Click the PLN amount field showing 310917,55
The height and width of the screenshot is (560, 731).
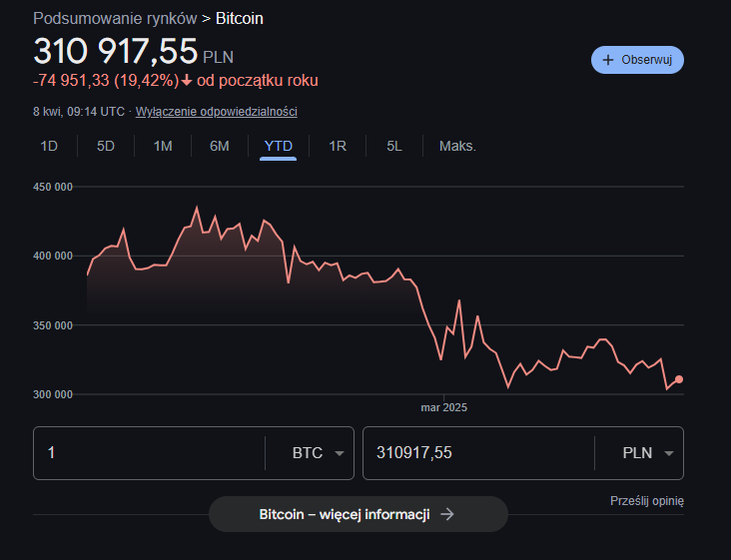478,453
